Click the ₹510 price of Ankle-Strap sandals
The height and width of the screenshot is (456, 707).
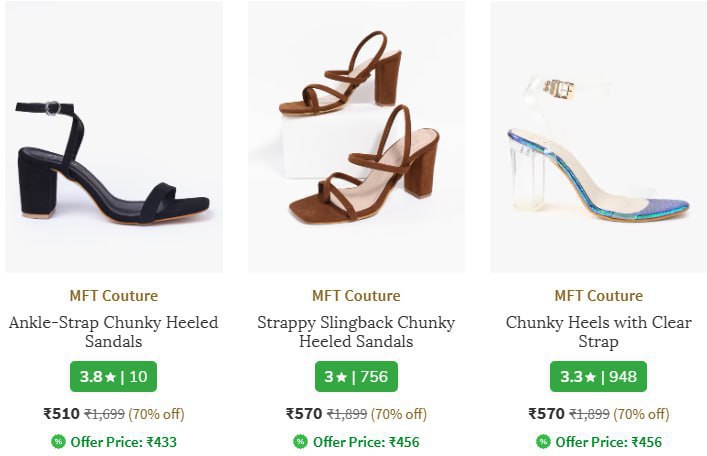click(x=61, y=414)
